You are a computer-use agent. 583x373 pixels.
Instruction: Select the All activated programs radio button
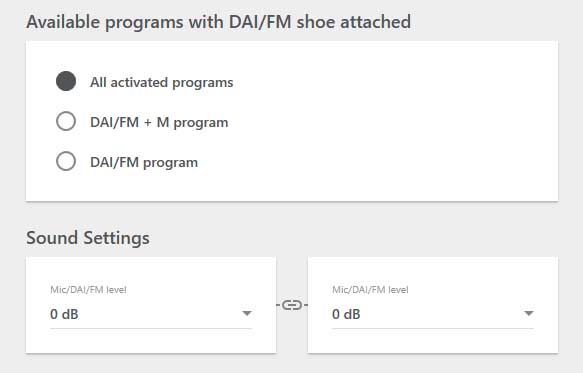point(66,81)
